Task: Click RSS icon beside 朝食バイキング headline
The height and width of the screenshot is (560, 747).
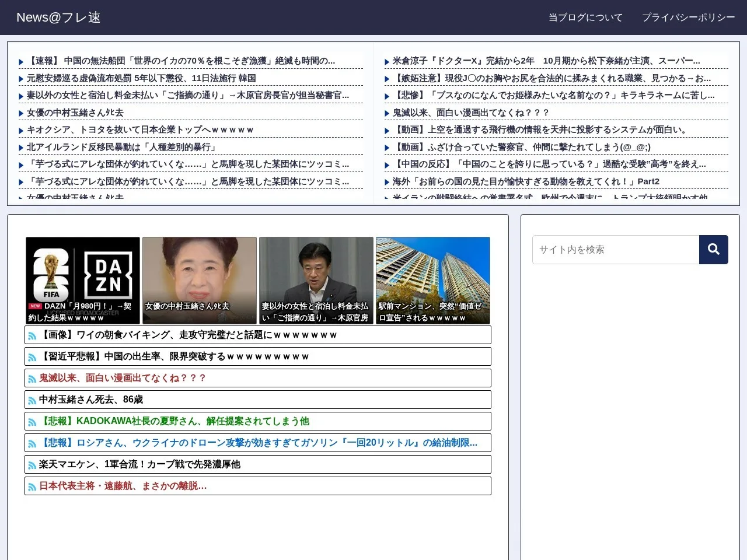Action: (33, 336)
